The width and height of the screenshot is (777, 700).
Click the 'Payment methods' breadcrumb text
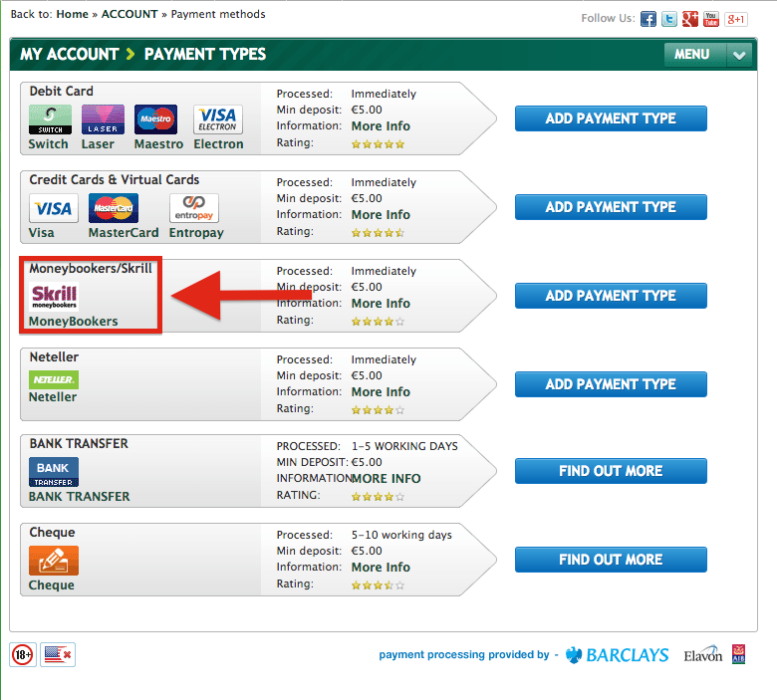(x=218, y=14)
